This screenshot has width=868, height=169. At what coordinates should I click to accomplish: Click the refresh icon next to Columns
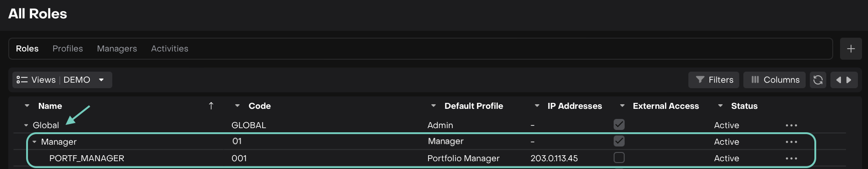(x=818, y=80)
